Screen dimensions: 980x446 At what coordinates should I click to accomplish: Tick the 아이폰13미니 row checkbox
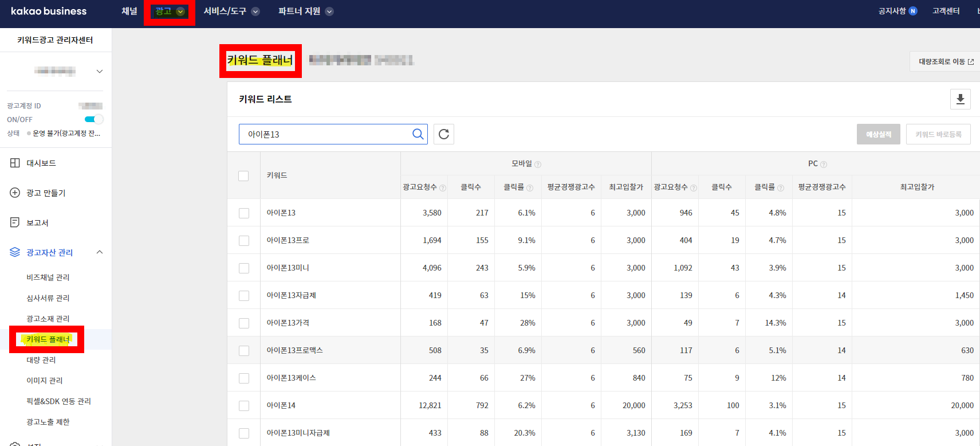tap(244, 268)
